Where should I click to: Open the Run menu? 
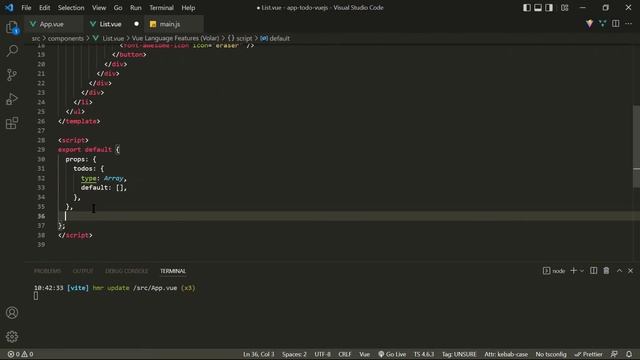point(136,8)
